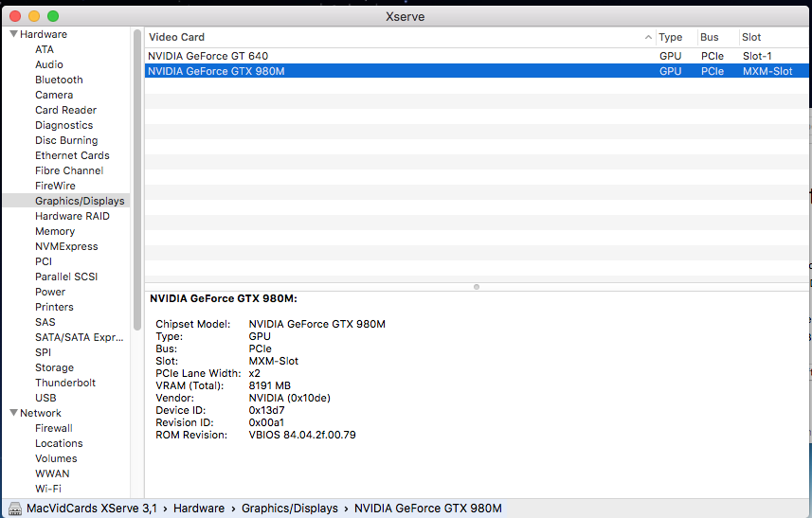
Task: Open the Hardware RAID section
Action: click(x=73, y=216)
